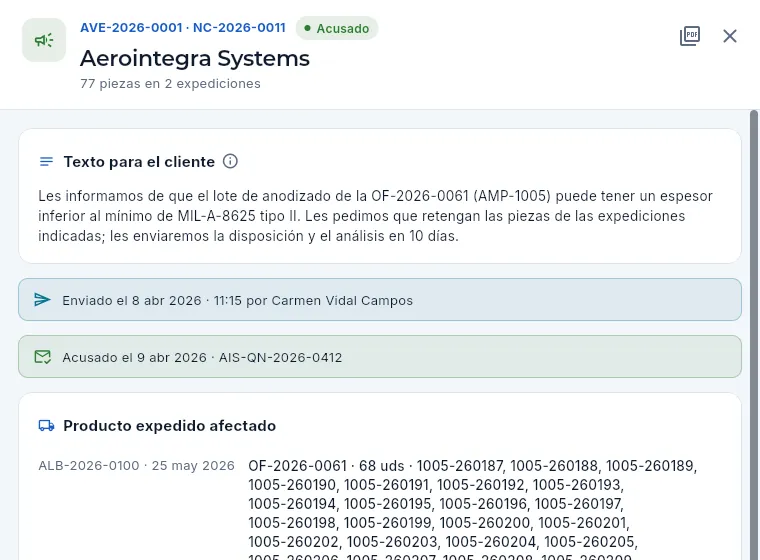This screenshot has height=560, width=760.
Task: Click the Texto para el cliente heading
Action: pyautogui.click(x=139, y=161)
